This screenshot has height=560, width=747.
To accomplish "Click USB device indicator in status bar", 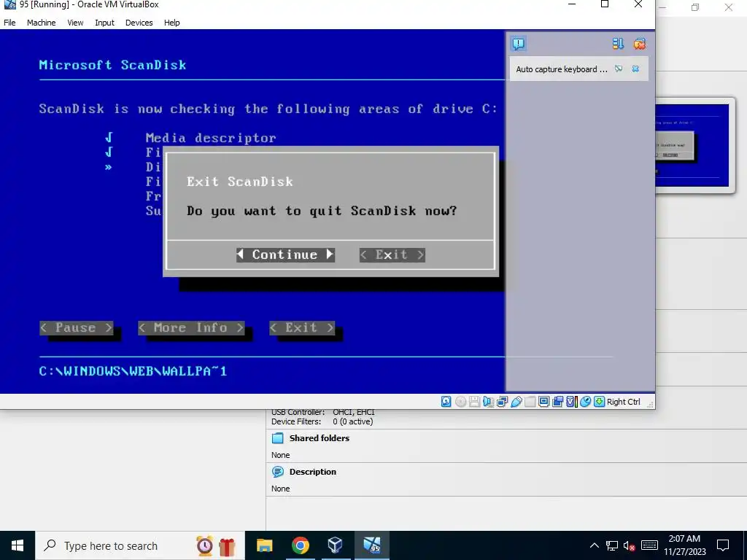I will pyautogui.click(x=516, y=402).
